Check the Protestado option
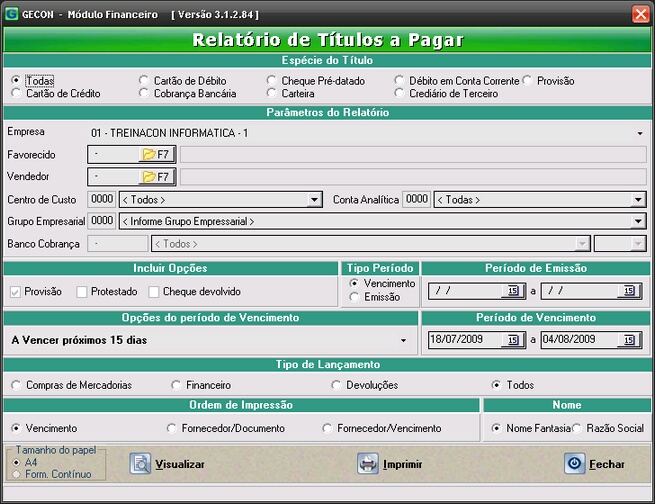This screenshot has height=504, width=655. tap(83, 292)
